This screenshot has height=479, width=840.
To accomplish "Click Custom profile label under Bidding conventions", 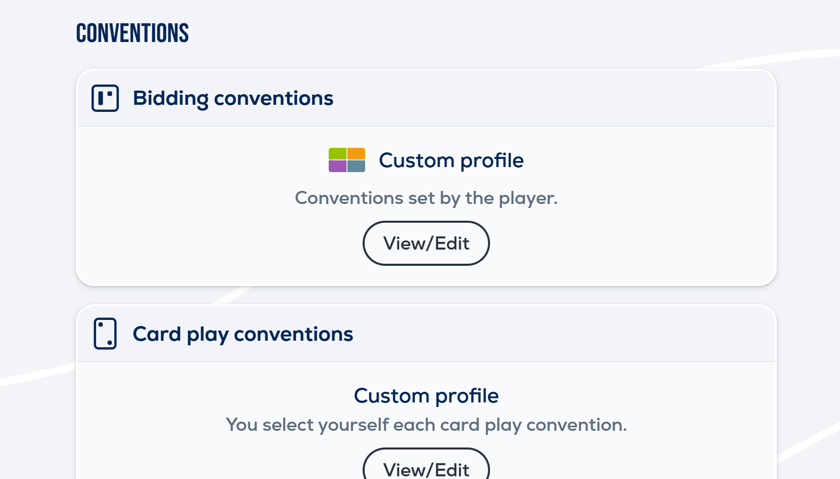I will [x=451, y=160].
